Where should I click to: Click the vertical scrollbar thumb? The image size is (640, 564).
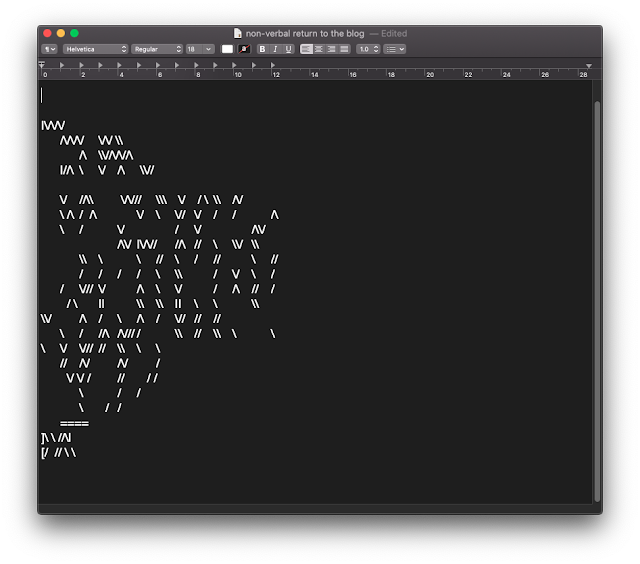[x=597, y=302]
